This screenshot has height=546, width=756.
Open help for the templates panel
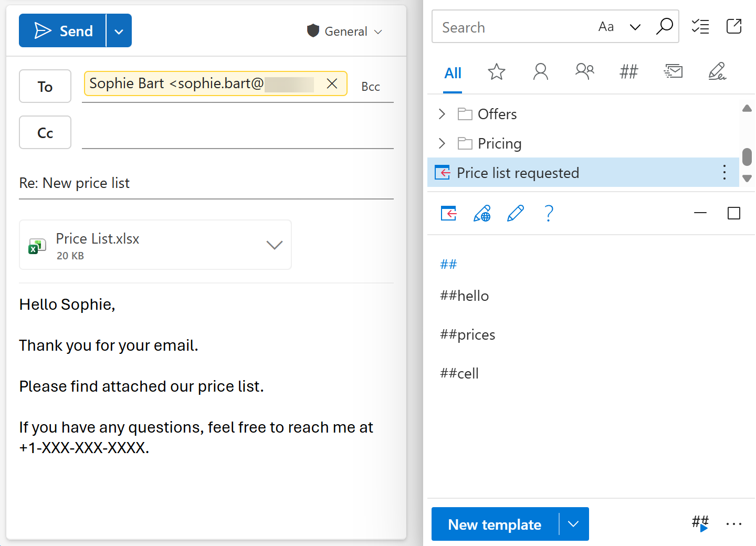549,213
